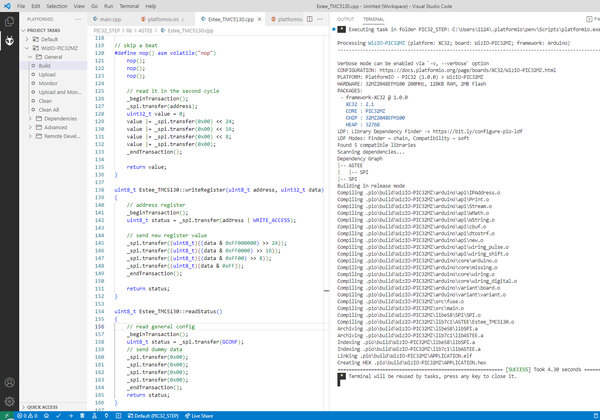Click PlatformIO Build checkmark in status bar
600x420 pixels.
coord(58,416)
